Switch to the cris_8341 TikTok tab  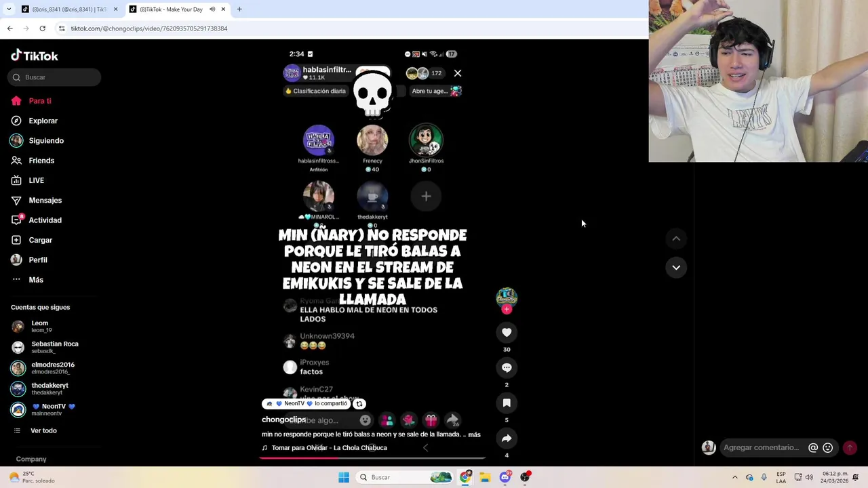point(69,9)
